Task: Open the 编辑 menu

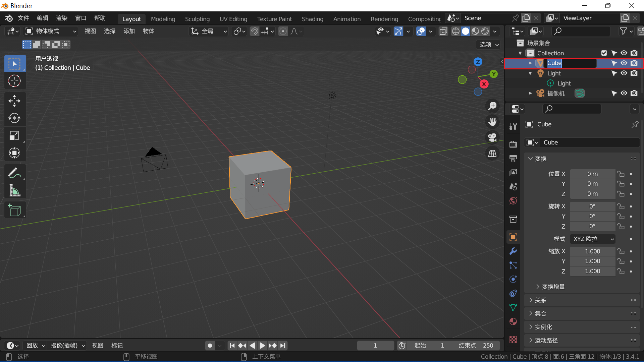Action: pos(43,18)
